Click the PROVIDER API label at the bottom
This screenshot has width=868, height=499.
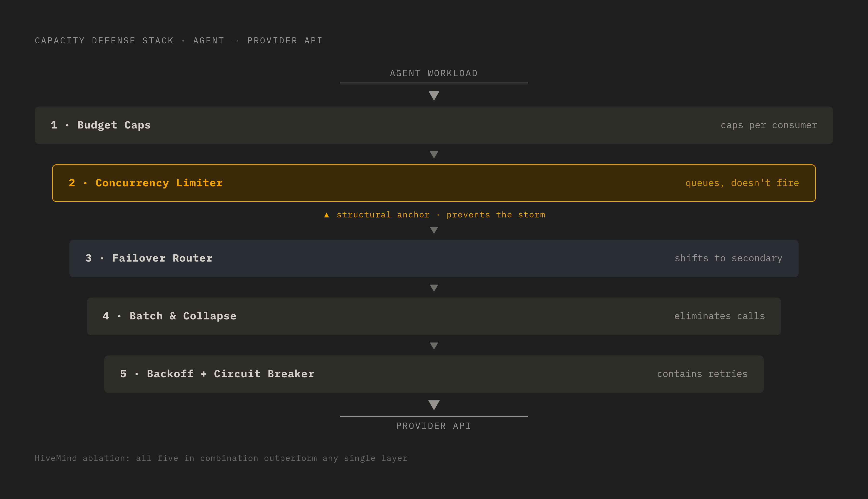tap(434, 426)
